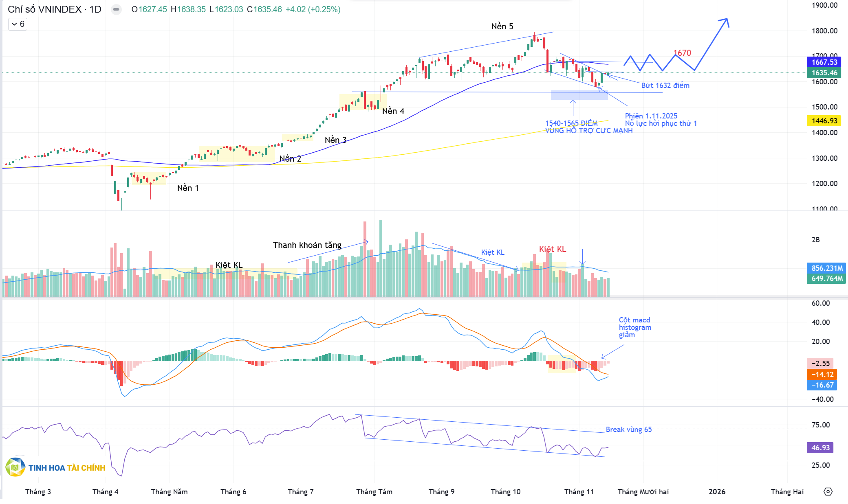Select the blue 1667.53 moving average label
Screen dimensions: 848x504
[x=824, y=62]
